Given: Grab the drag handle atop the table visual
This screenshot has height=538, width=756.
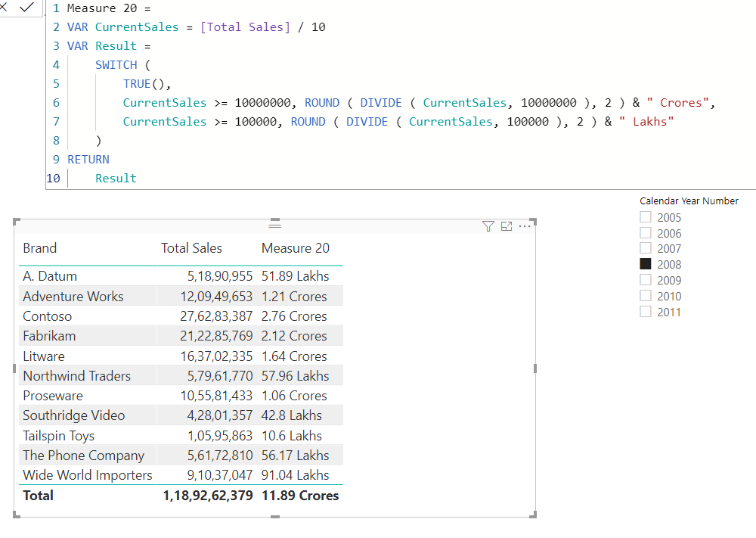Looking at the screenshot, I should [275, 225].
